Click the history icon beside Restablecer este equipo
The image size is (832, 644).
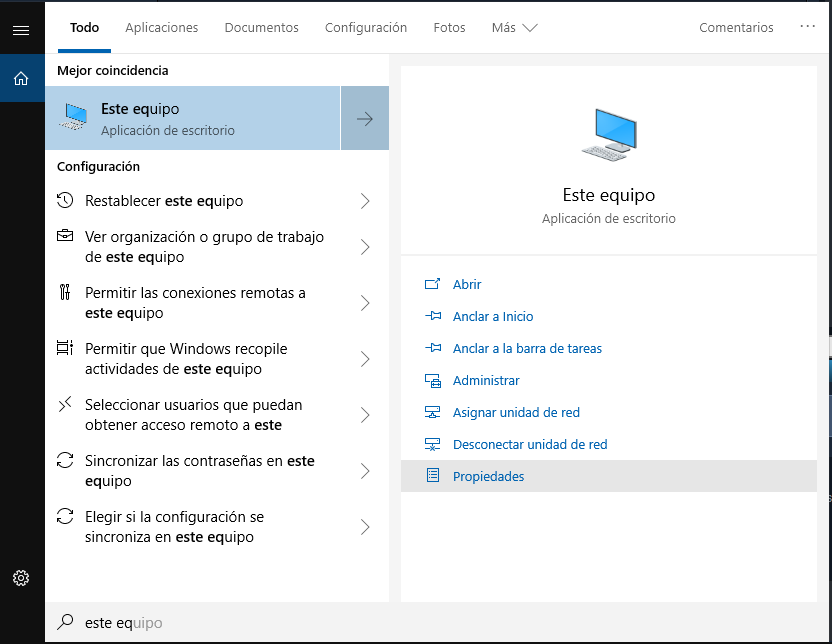tap(65, 201)
